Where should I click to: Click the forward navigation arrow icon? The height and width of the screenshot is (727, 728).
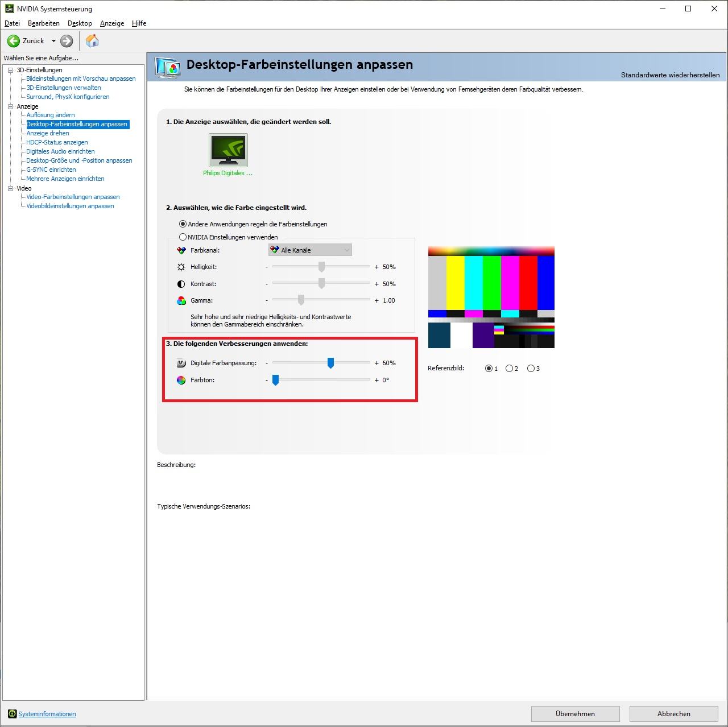[x=67, y=41]
